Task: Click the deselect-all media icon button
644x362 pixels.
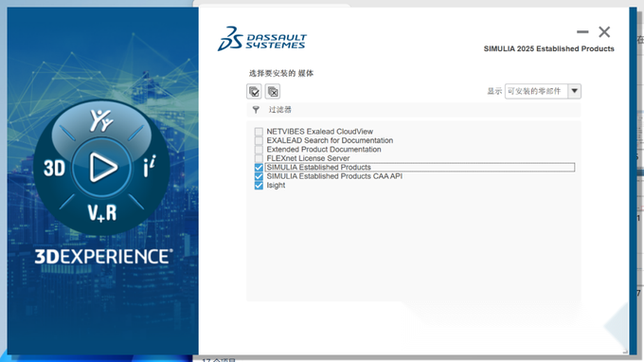Action: (273, 91)
